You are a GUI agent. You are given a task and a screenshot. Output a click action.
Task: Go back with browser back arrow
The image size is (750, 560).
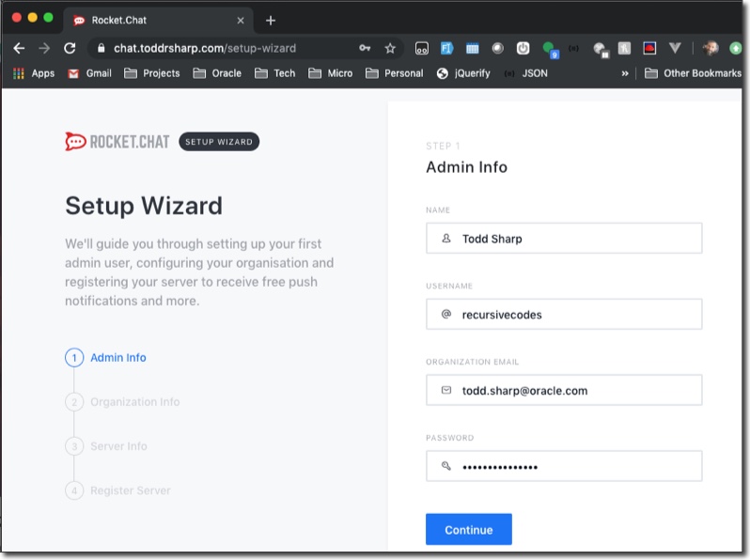point(19,48)
